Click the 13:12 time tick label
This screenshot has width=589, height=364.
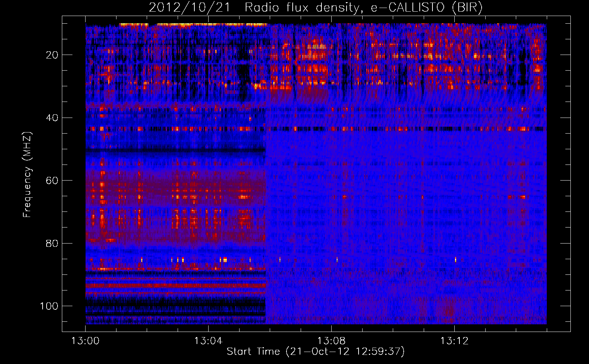click(x=454, y=341)
